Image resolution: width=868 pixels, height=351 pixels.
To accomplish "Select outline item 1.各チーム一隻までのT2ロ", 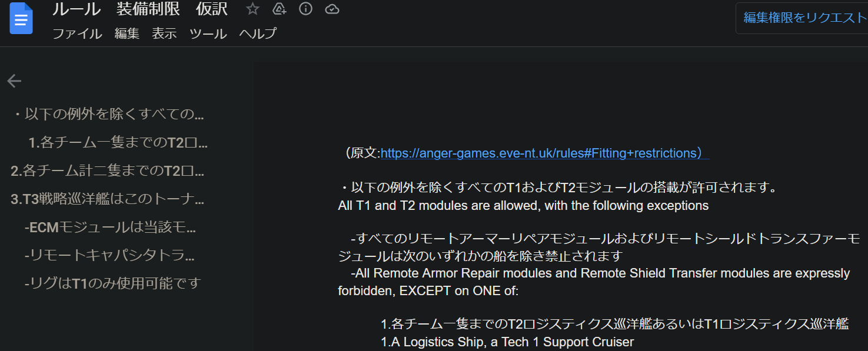I will (118, 142).
